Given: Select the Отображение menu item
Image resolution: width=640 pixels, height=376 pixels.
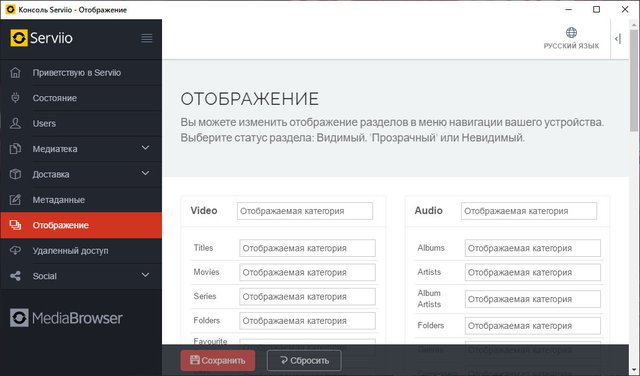Looking at the screenshot, I should point(81,225).
